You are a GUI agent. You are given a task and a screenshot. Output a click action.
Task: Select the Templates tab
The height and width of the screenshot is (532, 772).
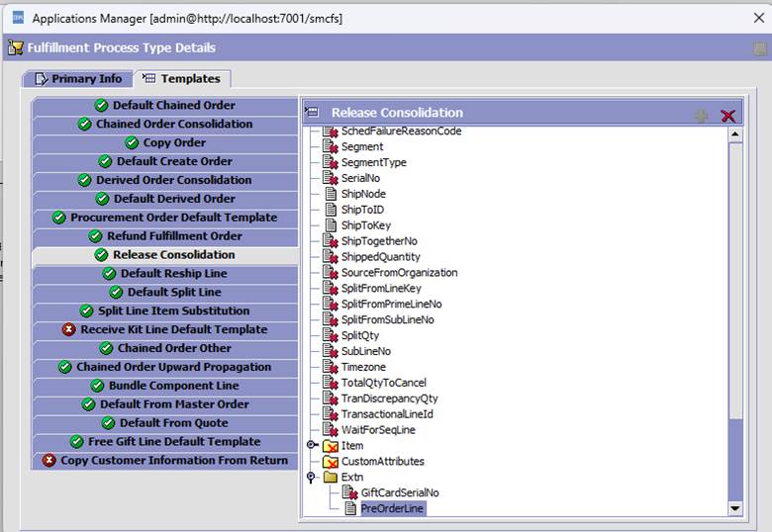[x=183, y=79]
